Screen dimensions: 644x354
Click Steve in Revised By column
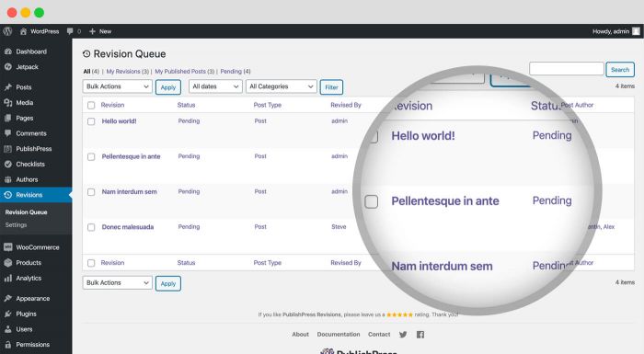(339, 227)
